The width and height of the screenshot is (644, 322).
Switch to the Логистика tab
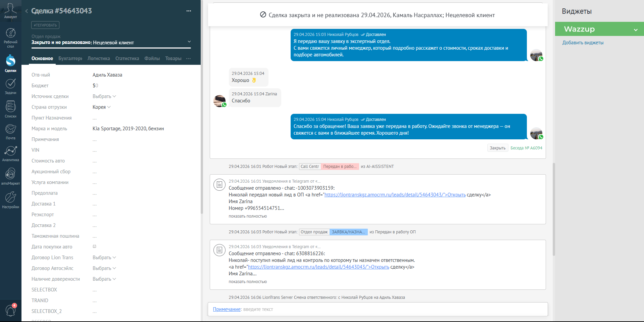click(x=99, y=58)
